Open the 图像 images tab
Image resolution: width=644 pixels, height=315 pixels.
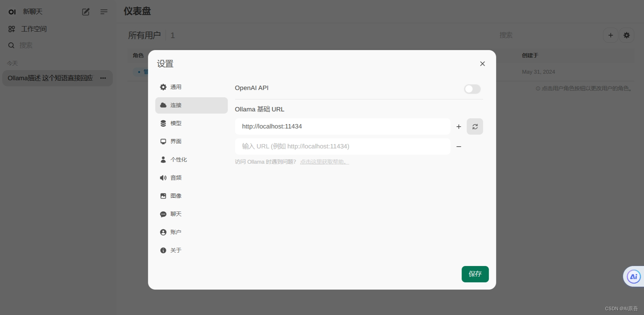[x=191, y=196]
